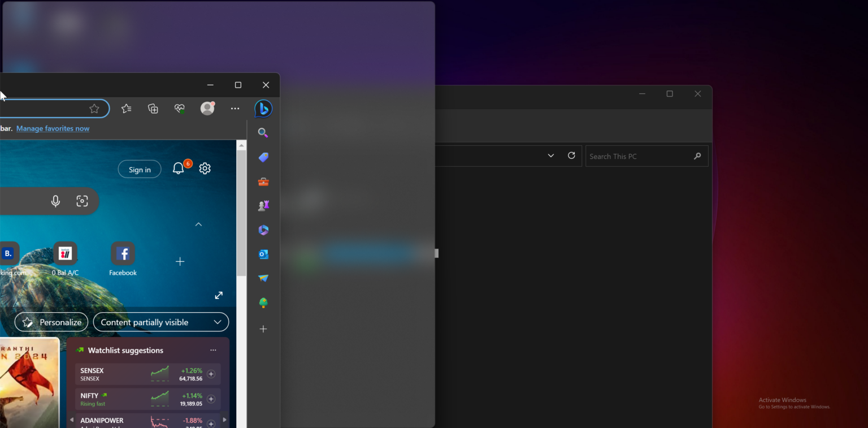Add ADANIPOWER to watchlist
Screen dimensions: 868x428
click(x=211, y=423)
